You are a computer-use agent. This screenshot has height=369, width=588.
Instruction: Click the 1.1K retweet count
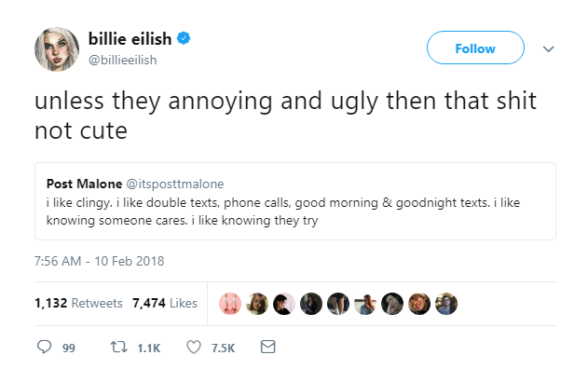[148, 348]
